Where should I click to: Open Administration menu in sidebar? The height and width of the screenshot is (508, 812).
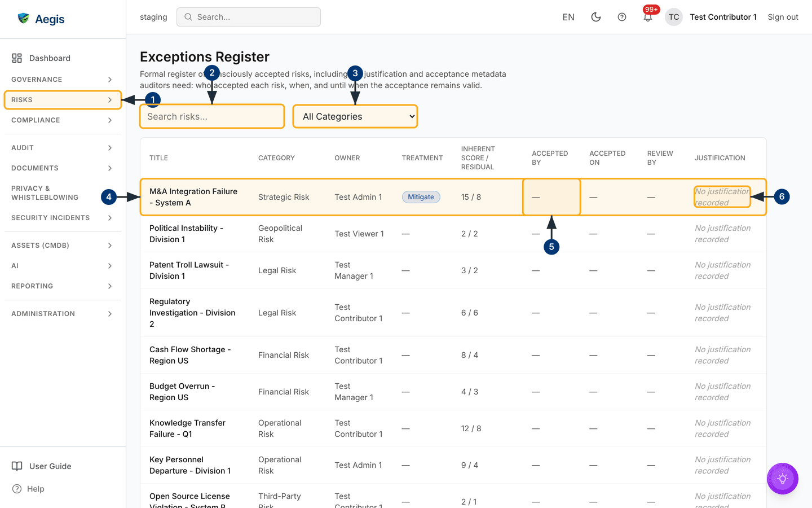(63, 314)
